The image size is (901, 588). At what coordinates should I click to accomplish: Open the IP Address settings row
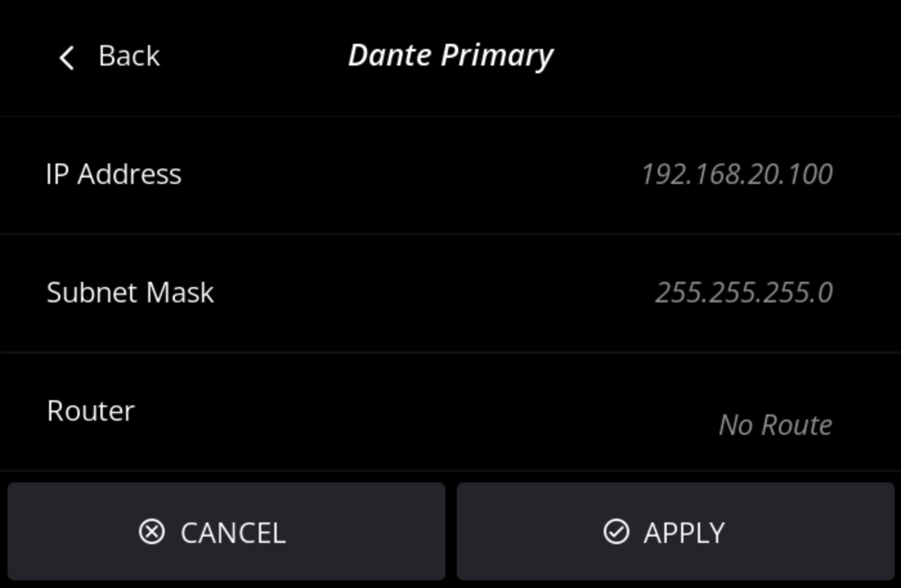[x=450, y=175]
